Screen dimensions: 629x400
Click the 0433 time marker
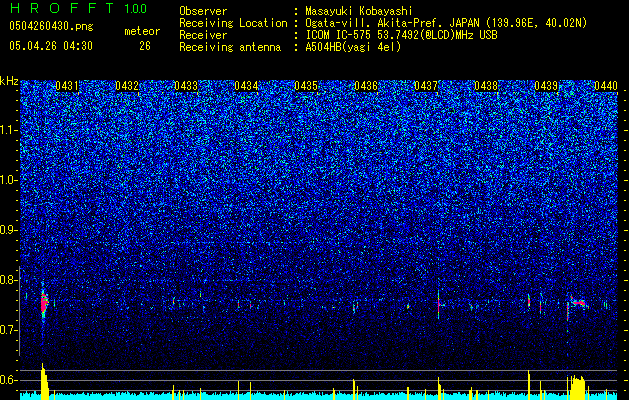click(186, 86)
